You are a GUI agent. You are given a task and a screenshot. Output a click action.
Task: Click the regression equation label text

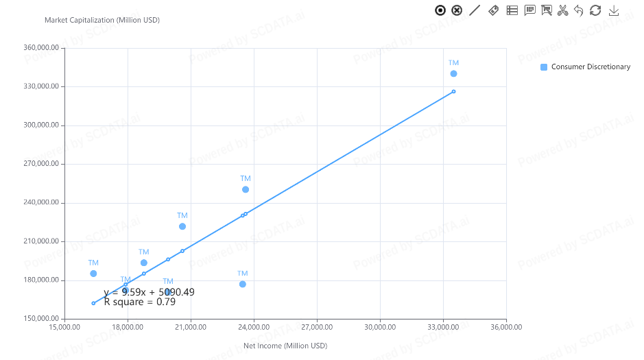150,292
